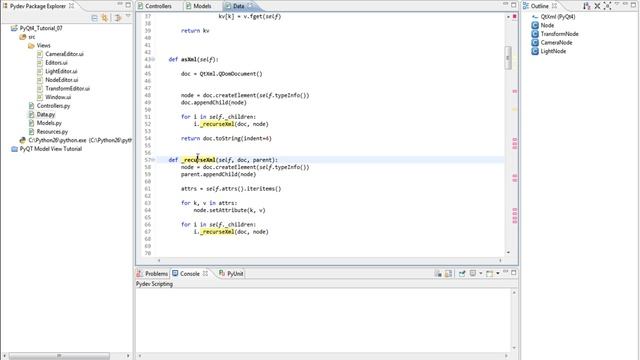Image resolution: width=640 pixels, height=360 pixels.
Task: Open Package Explorer view menu triangle
Action: 128,16
